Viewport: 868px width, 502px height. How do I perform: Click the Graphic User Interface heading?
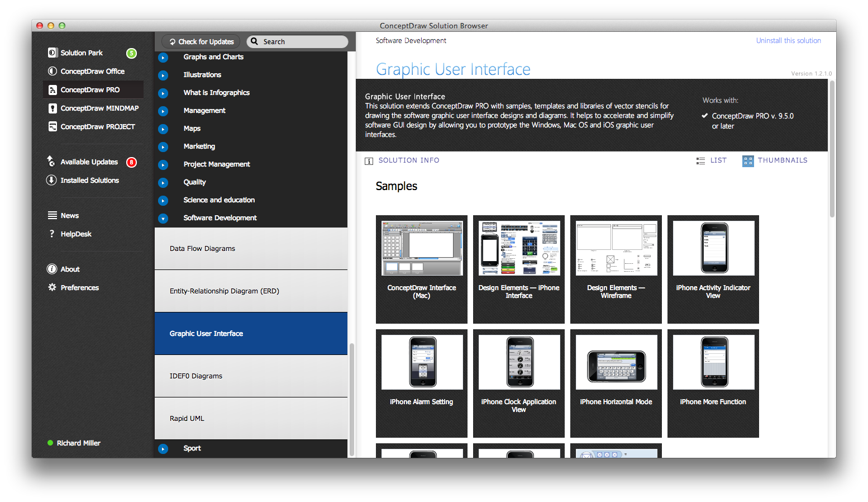point(453,69)
